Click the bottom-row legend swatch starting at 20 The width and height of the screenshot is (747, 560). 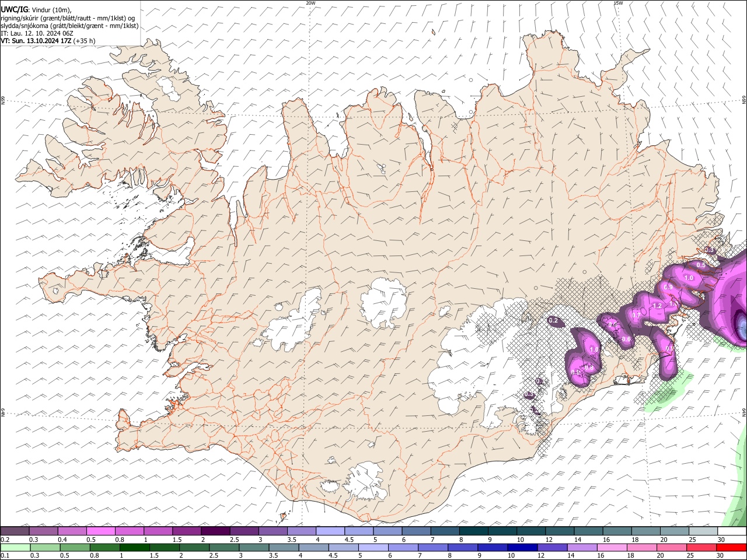[672, 548]
